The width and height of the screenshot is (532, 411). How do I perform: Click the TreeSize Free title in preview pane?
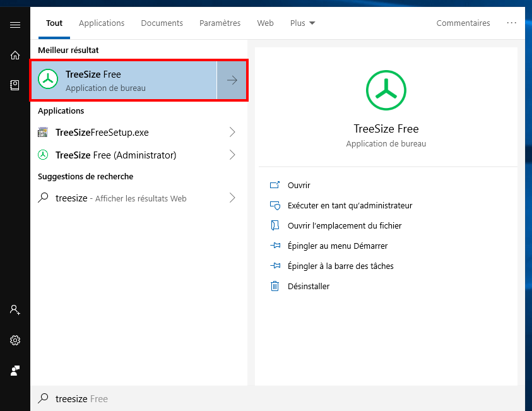[x=386, y=129]
